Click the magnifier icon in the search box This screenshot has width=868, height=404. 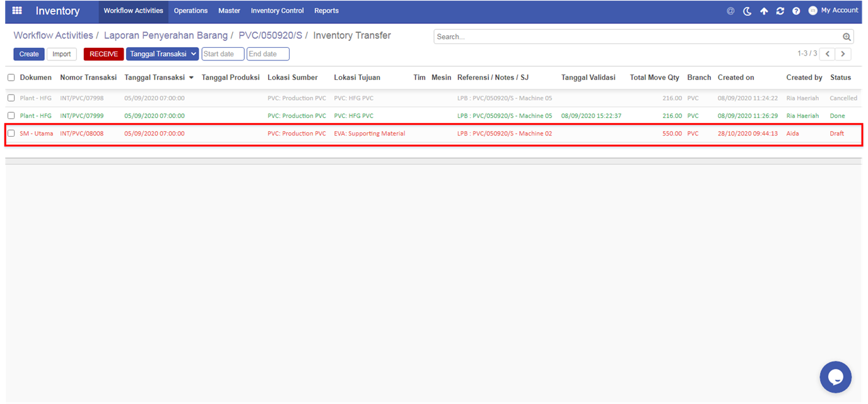[x=847, y=37]
